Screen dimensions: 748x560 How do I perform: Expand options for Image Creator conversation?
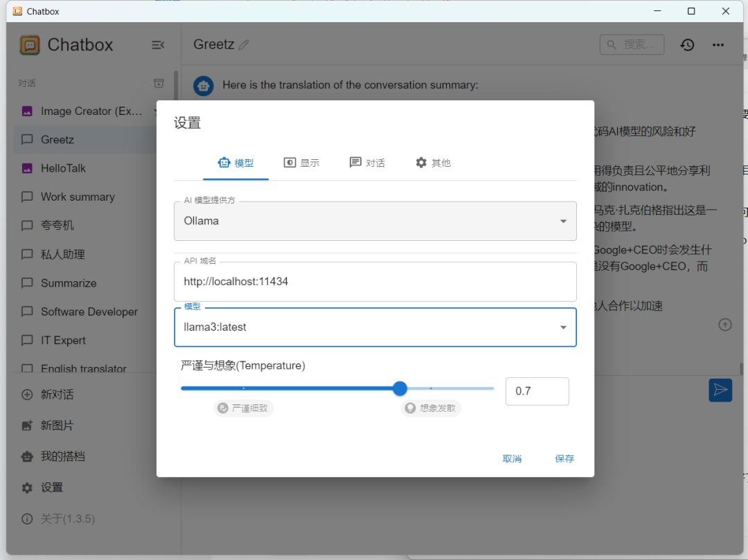tap(156, 111)
